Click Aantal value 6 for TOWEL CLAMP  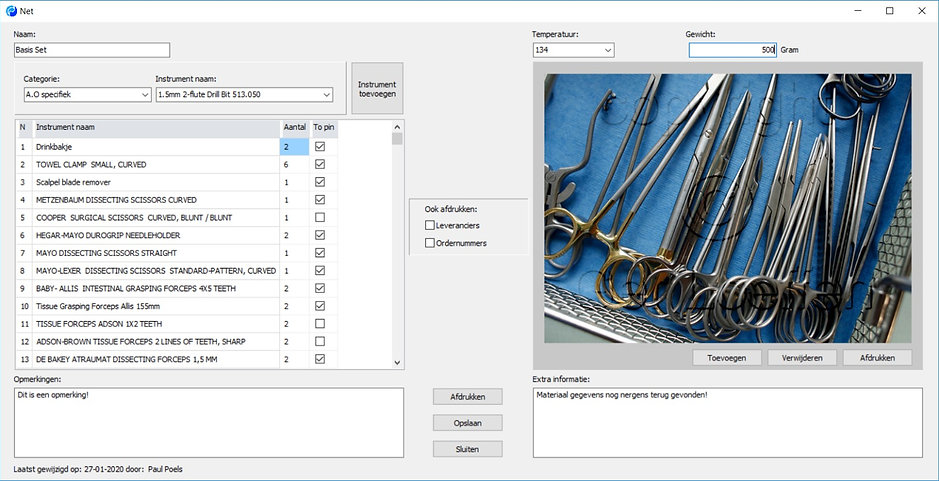295,164
